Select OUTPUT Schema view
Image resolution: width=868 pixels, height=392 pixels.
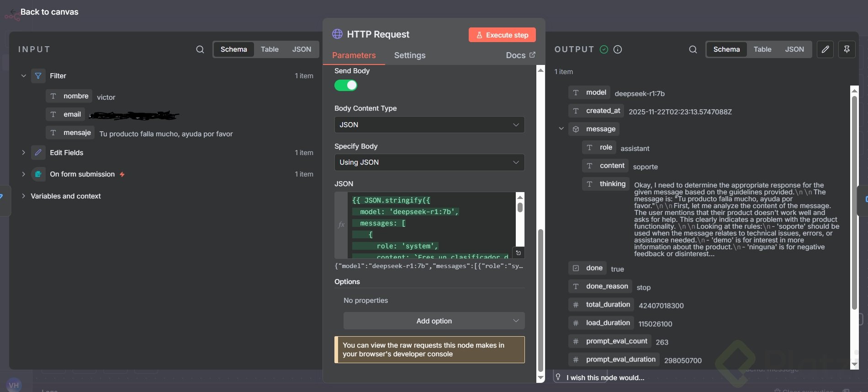(x=726, y=49)
